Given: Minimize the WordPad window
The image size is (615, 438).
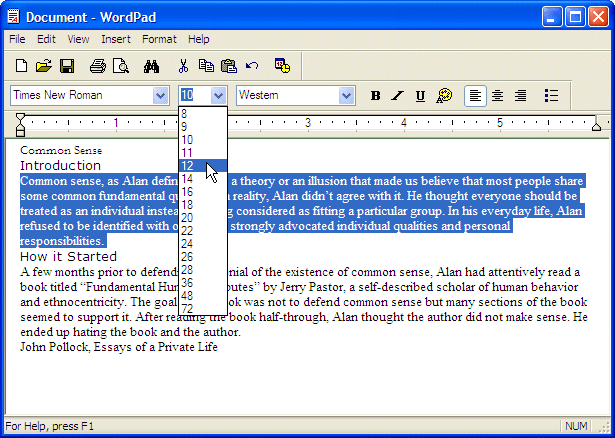Looking at the screenshot, I should [552, 17].
